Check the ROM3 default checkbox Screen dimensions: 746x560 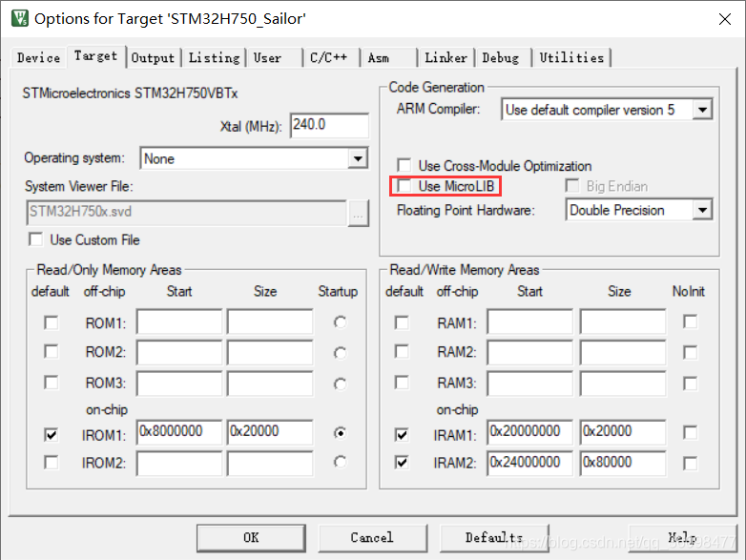(x=51, y=383)
